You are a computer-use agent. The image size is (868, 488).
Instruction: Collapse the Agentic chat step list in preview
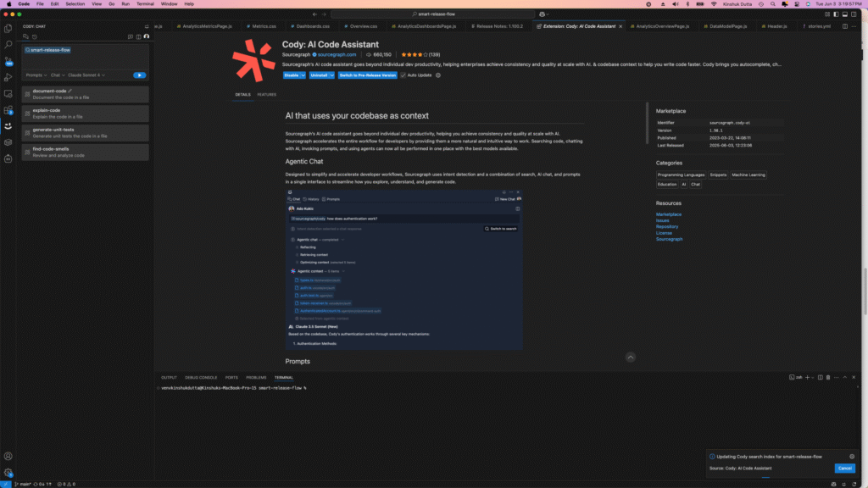coord(342,240)
